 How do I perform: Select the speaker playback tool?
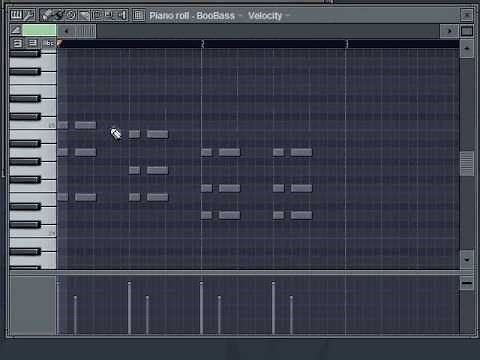tap(122, 15)
